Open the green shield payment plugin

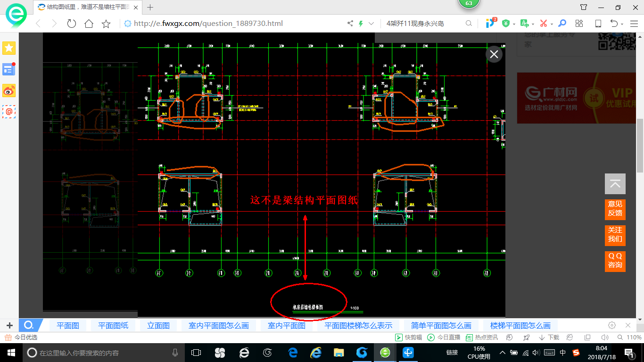(x=506, y=24)
